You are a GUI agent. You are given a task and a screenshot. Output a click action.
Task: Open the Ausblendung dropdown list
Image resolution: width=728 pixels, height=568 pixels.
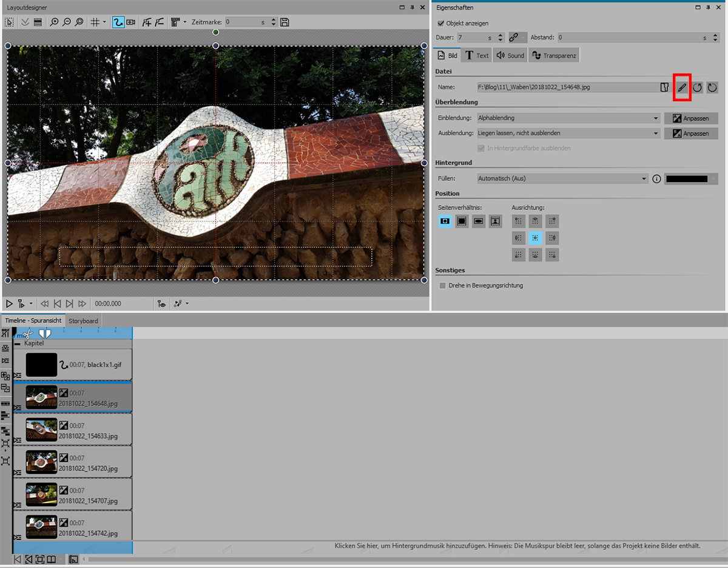click(568, 134)
